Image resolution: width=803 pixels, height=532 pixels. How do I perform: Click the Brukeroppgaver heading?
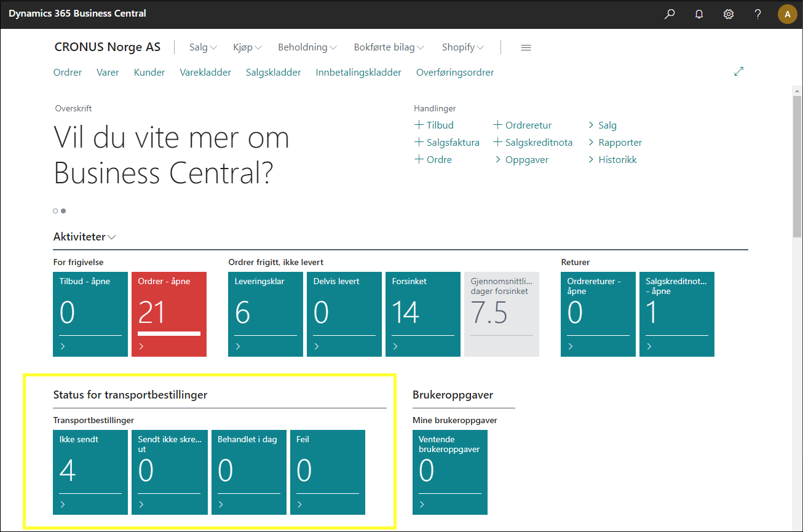(453, 395)
